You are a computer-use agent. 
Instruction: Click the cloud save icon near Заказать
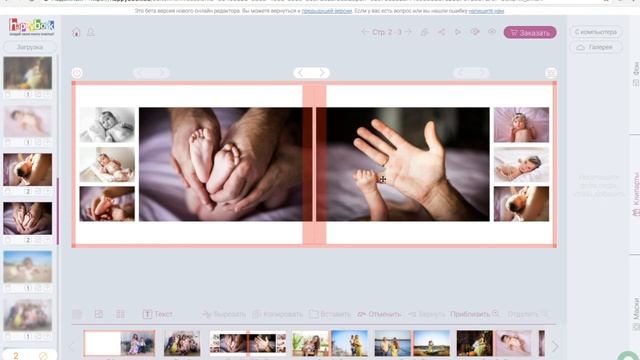click(x=492, y=32)
